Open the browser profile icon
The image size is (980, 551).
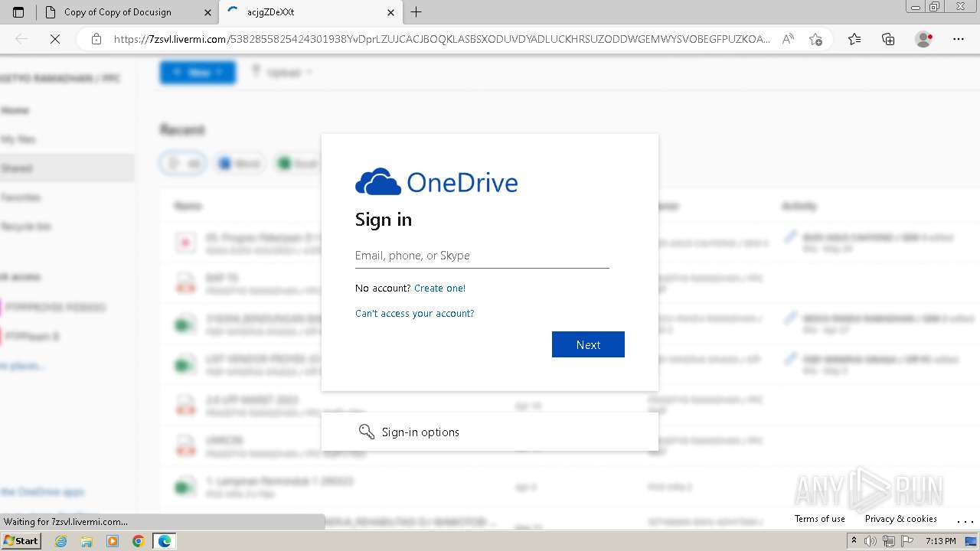click(924, 39)
